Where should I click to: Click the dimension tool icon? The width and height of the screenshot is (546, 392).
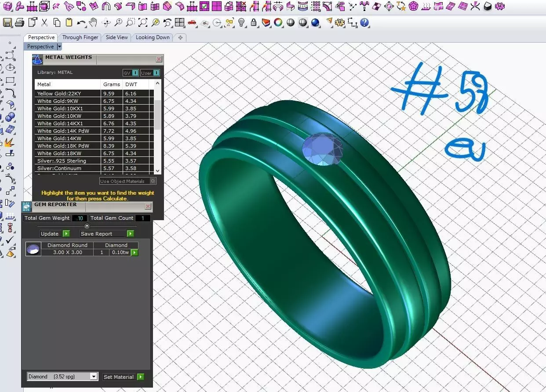[352, 22]
